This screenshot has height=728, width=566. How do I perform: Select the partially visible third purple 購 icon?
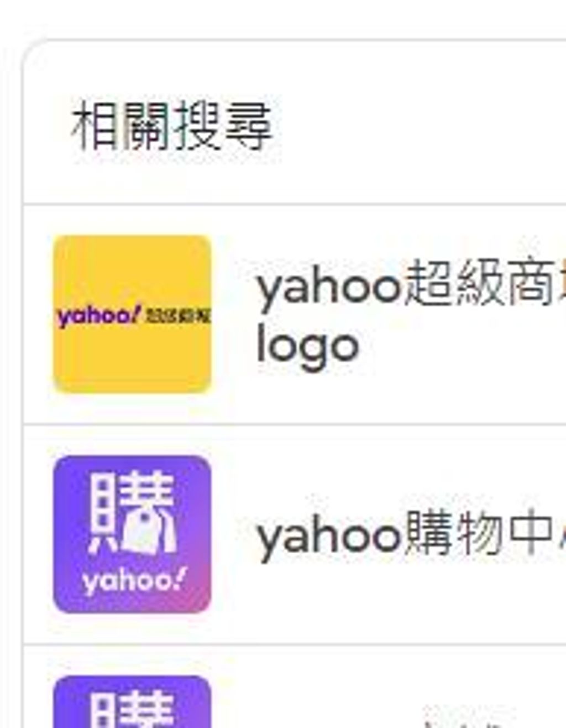132,701
